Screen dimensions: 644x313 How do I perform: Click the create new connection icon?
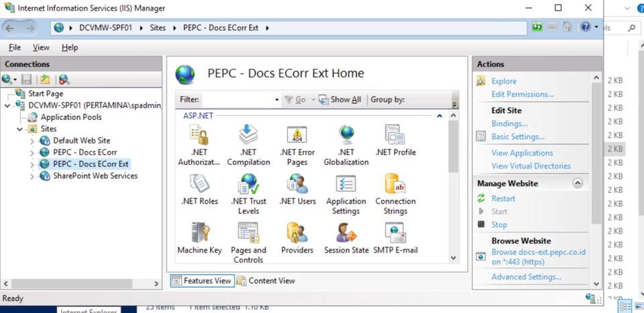[7, 79]
